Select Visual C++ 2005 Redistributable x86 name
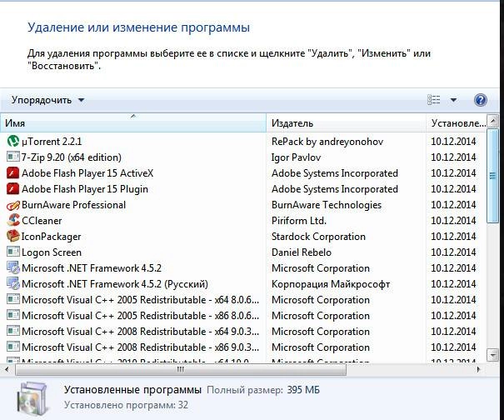 pyautogui.click(x=140, y=316)
